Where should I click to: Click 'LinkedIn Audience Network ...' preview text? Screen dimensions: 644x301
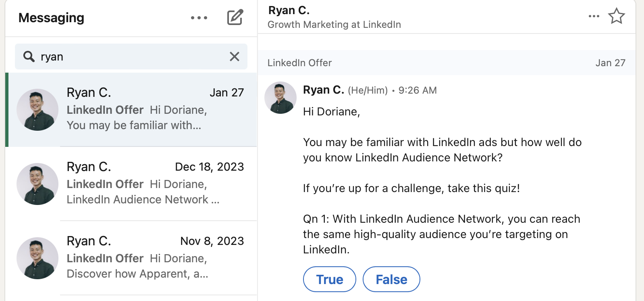pos(143,200)
